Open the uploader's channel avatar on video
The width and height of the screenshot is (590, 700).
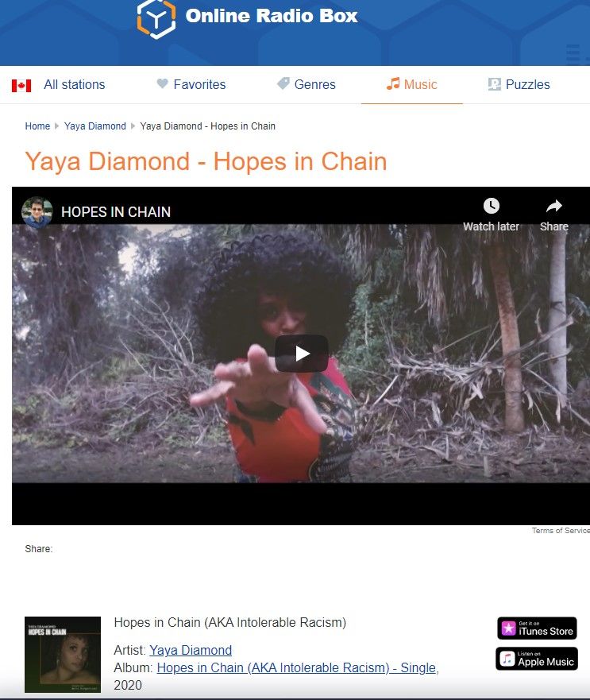point(37,212)
